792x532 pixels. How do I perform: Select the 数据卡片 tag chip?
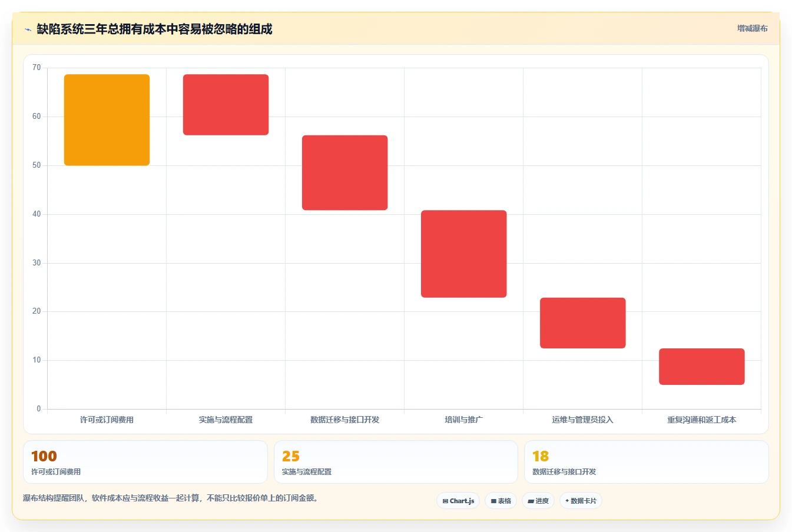581,501
